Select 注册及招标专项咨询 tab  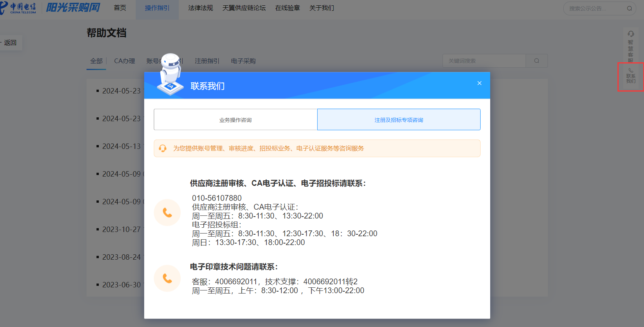click(x=399, y=120)
